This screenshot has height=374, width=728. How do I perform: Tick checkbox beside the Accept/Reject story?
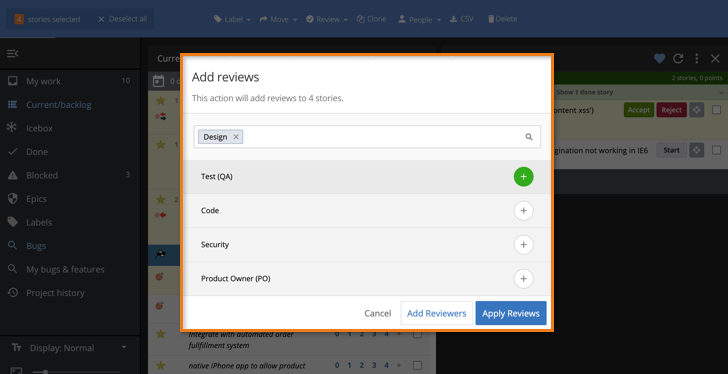click(716, 110)
